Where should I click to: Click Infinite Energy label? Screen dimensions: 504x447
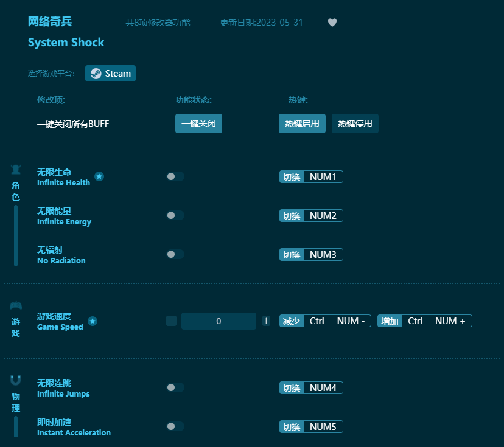click(x=65, y=222)
